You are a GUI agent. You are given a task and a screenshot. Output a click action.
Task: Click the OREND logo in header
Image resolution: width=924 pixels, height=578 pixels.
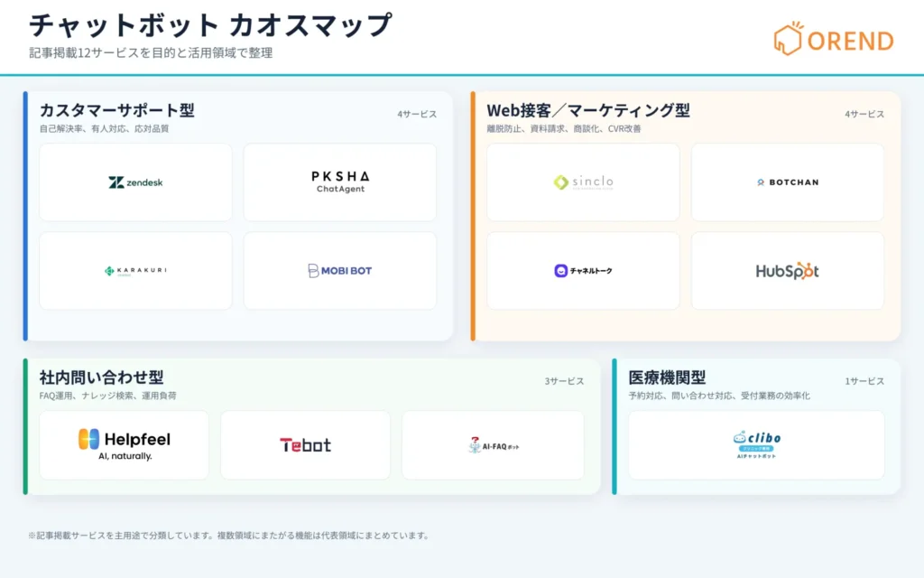tap(833, 39)
